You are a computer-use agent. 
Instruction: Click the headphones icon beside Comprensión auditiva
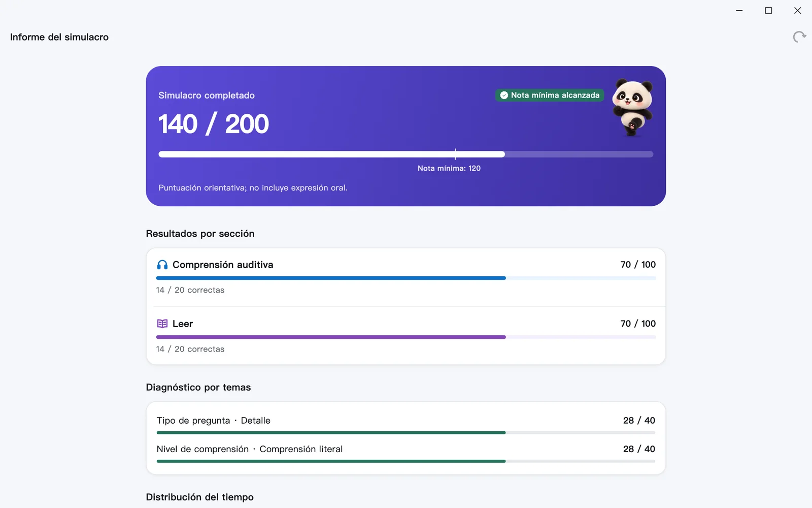pos(162,265)
